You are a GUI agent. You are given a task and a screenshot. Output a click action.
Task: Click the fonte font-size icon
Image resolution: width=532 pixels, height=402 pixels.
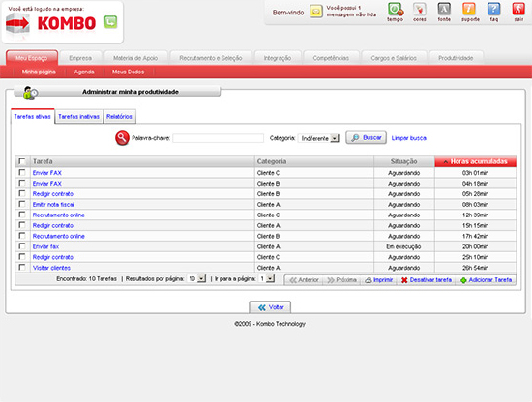tap(444, 10)
